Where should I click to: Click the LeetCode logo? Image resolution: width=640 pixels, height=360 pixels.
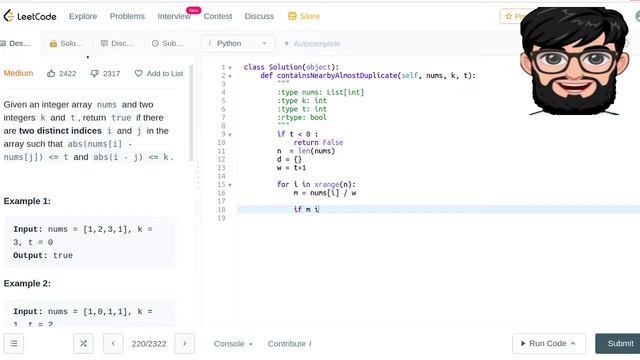coord(30,16)
